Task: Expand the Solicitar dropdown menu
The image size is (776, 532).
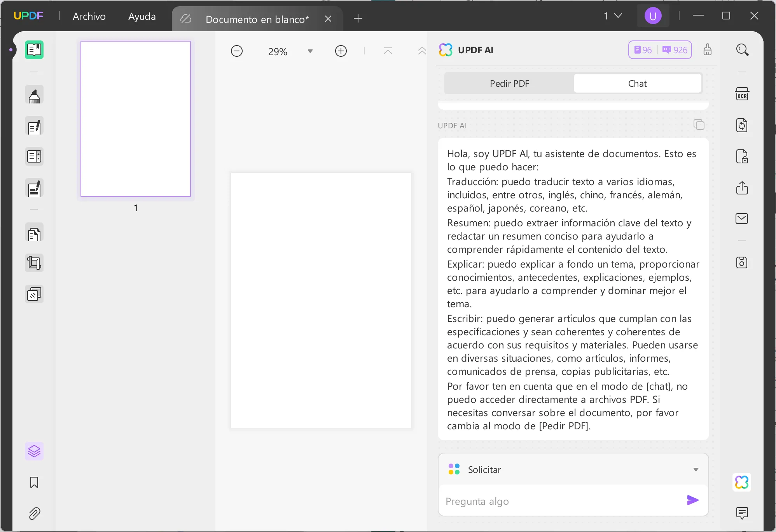Action: pos(696,469)
